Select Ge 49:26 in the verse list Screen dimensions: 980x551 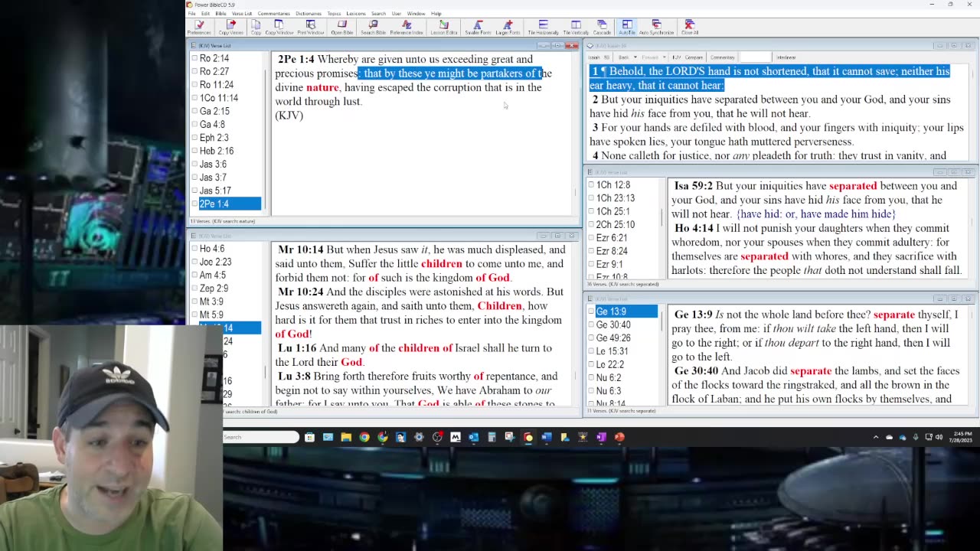click(613, 337)
